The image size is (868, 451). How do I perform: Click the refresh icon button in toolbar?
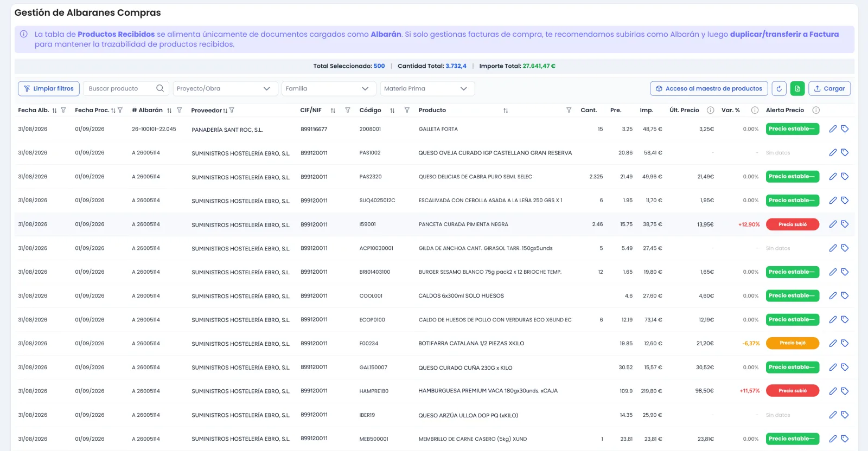coord(779,88)
